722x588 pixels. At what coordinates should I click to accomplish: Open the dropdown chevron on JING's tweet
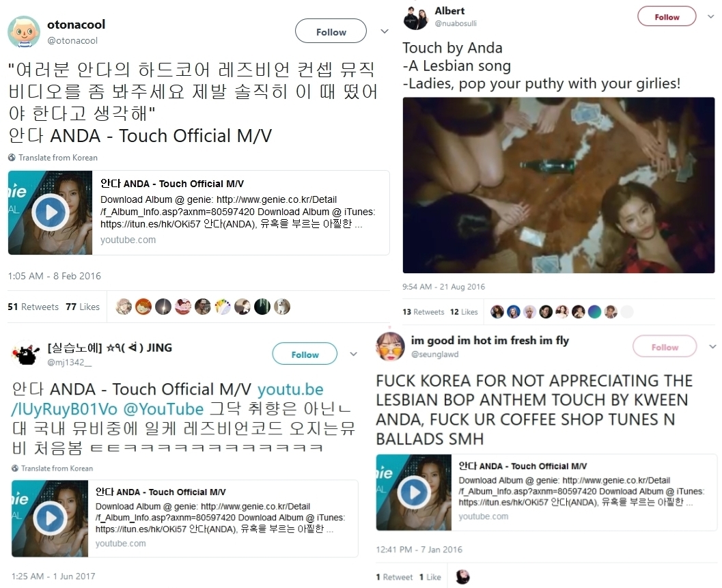coord(354,354)
